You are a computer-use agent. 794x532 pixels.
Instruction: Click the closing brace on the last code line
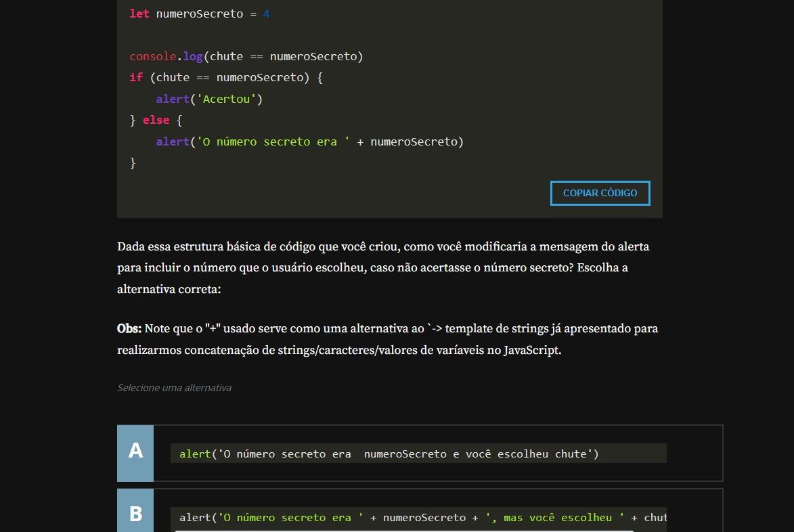click(133, 162)
